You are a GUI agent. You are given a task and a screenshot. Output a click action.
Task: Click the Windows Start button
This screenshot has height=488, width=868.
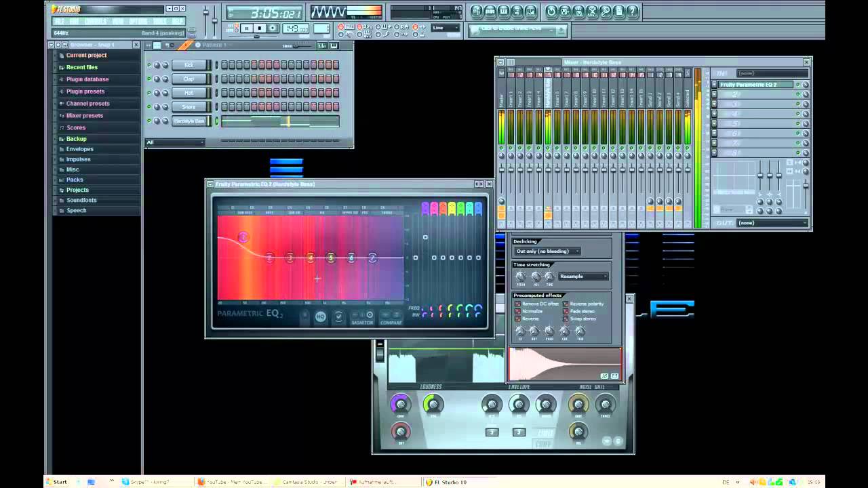click(x=56, y=482)
